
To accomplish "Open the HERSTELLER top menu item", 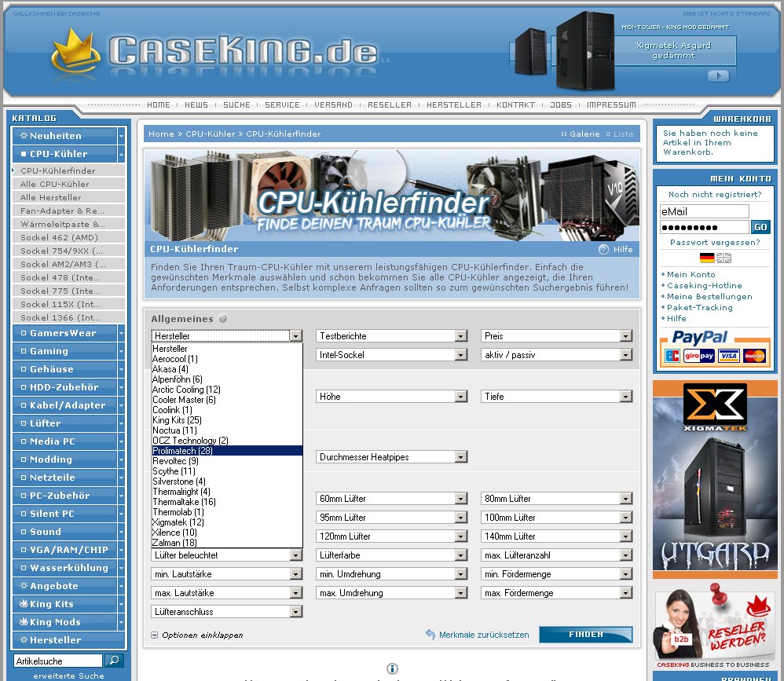I will coord(454,105).
